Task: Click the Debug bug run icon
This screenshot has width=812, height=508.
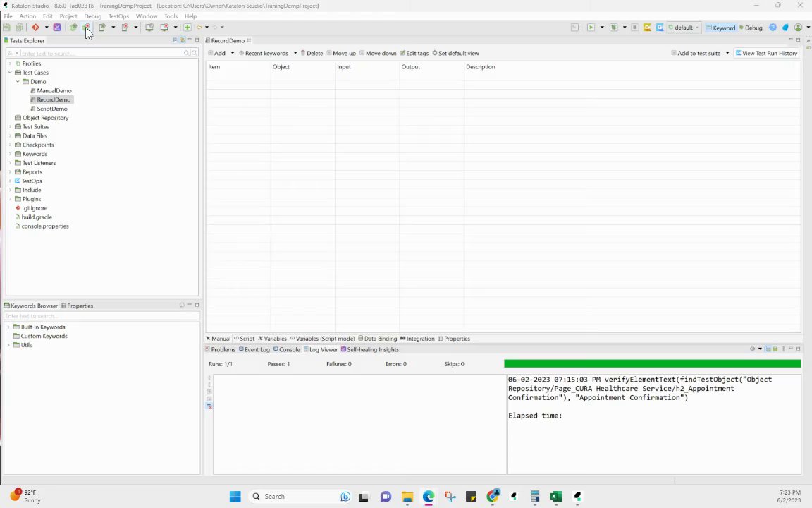Action: pos(614,28)
